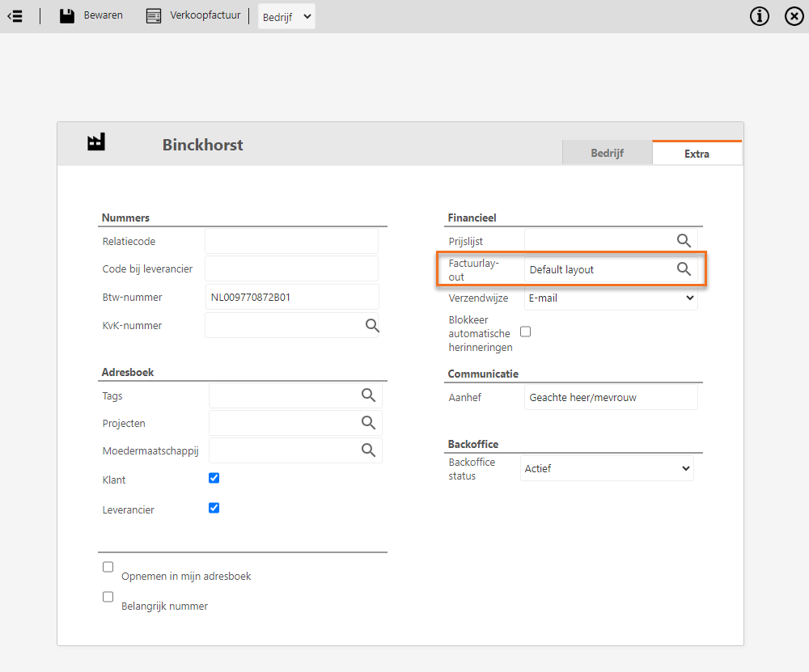
Task: Enable Blokkeer automatische herinneringen checkbox
Action: click(x=526, y=332)
